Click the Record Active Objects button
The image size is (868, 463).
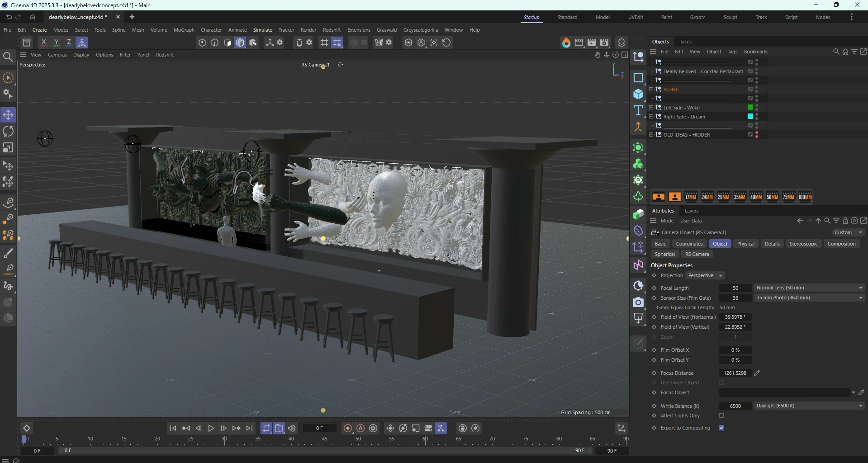point(348,428)
